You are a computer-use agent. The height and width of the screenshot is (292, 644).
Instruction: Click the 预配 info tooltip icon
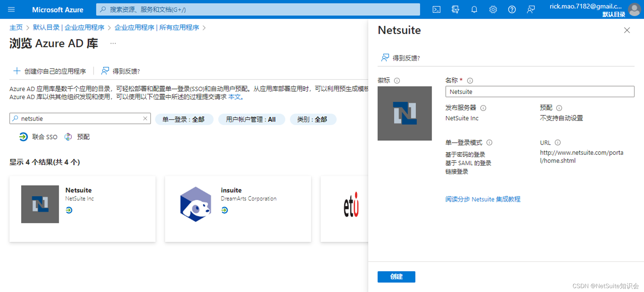(559, 108)
